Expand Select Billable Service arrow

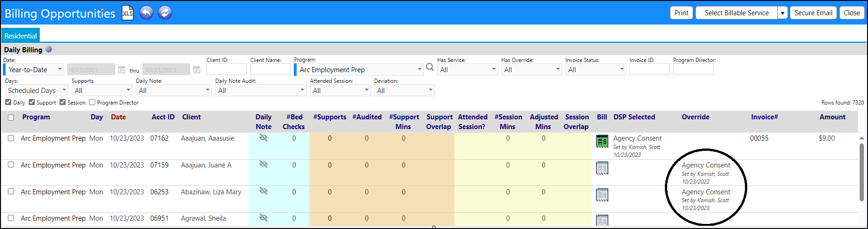(782, 13)
